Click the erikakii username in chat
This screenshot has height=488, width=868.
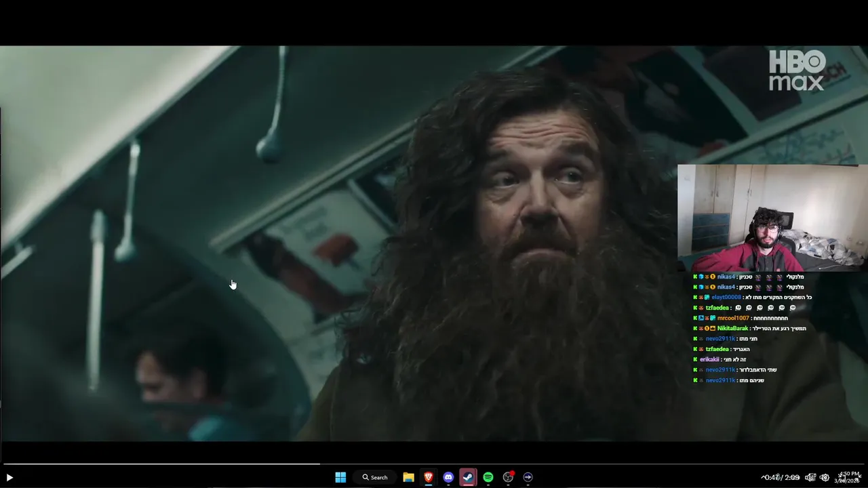click(x=709, y=359)
